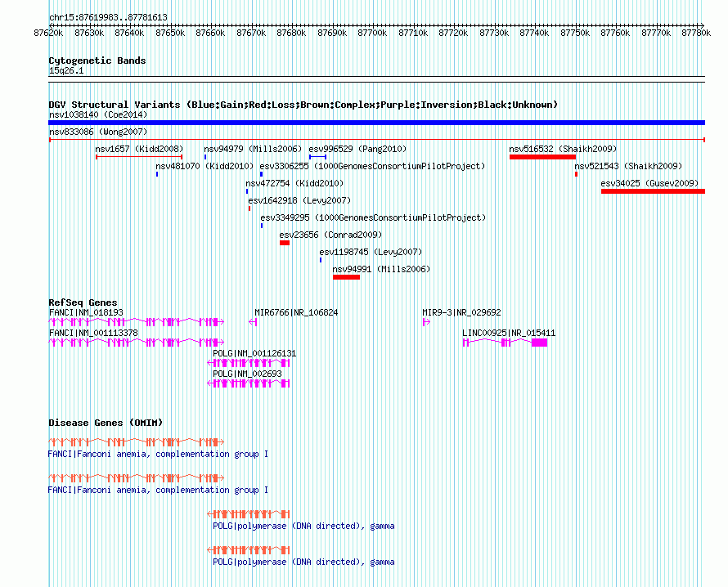Click nsv94979 (Mills2006) variant label
The width and height of the screenshot is (728, 587).
point(253,149)
